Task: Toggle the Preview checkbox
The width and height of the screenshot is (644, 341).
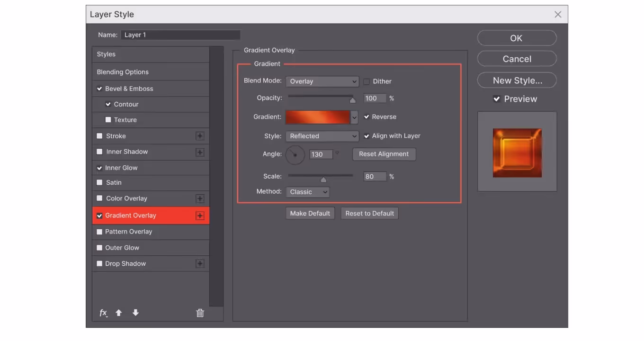Action: tap(496, 99)
